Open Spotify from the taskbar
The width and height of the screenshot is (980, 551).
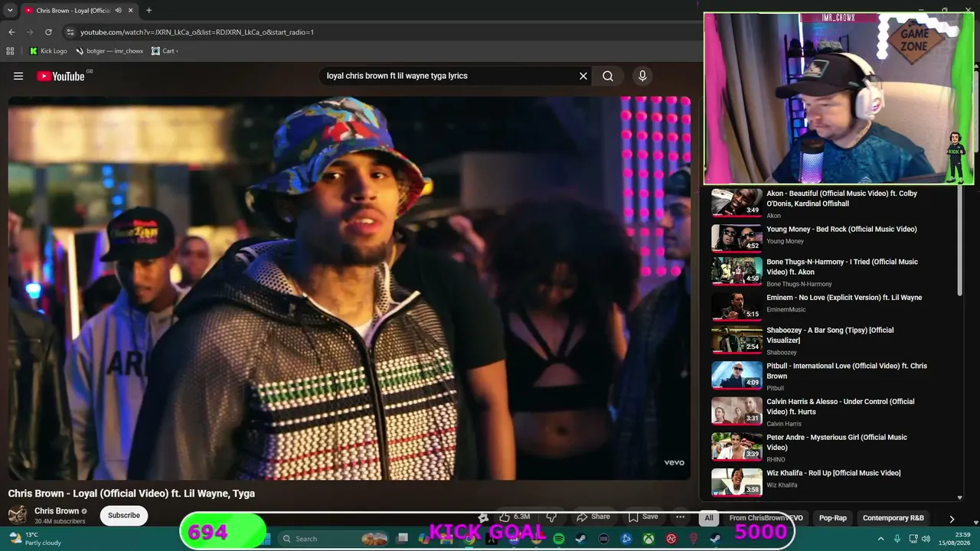click(x=559, y=539)
